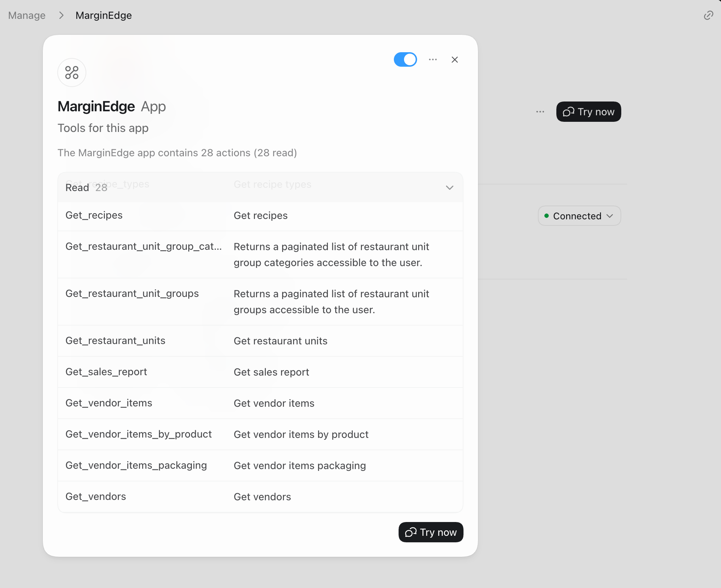Click the Read 28 section header

[x=260, y=187]
